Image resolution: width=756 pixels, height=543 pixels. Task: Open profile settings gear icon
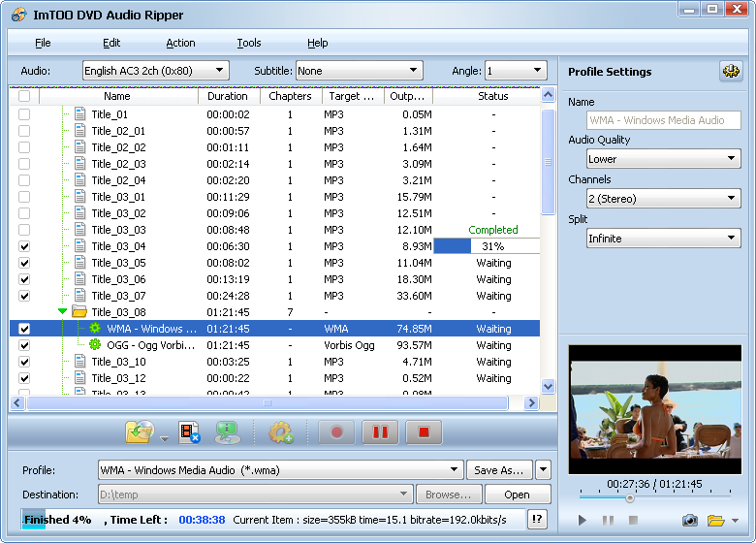[x=731, y=72]
